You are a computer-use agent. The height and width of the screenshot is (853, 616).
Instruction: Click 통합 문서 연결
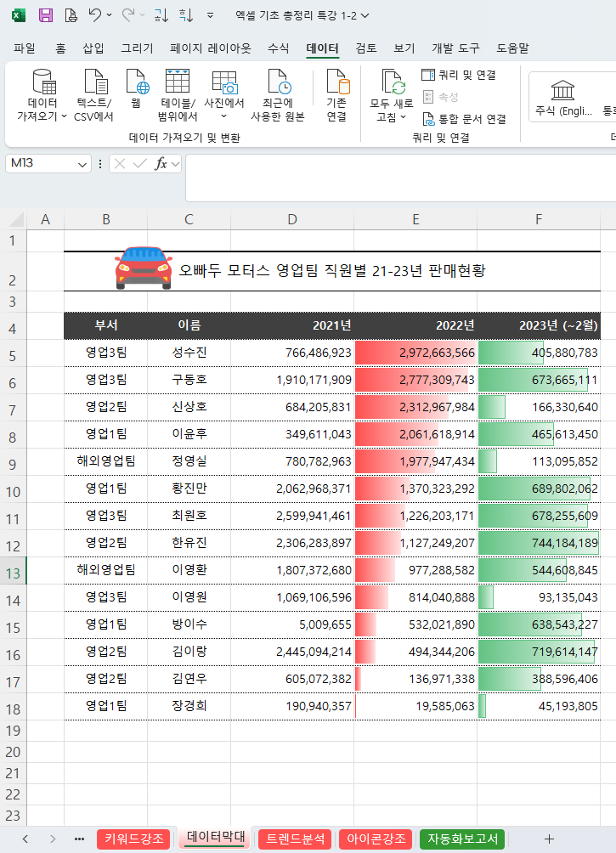pos(465,119)
